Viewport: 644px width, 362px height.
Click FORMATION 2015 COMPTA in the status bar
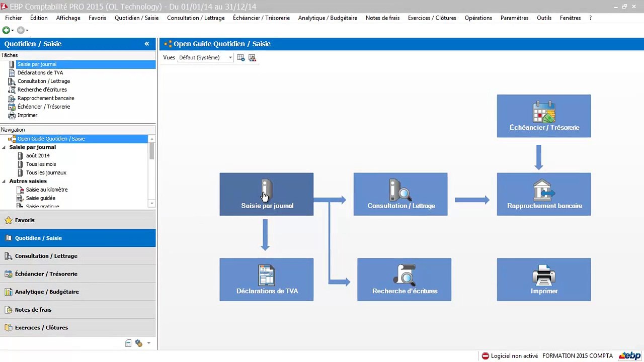click(578, 356)
